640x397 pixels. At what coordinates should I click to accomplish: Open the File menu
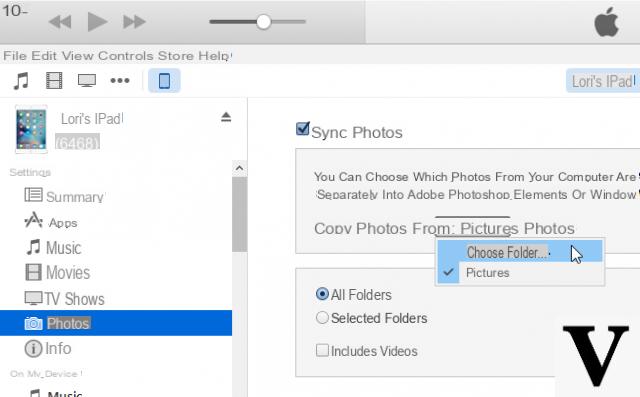15,55
